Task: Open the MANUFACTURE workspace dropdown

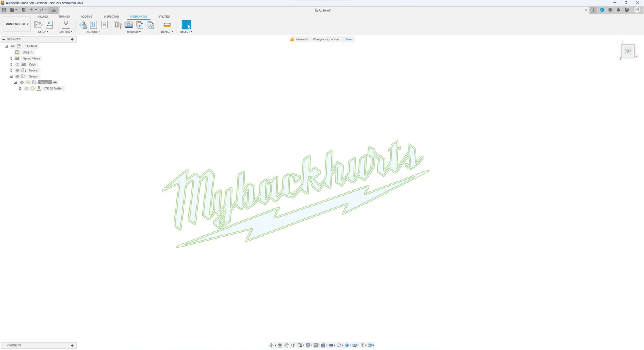Action: point(17,24)
